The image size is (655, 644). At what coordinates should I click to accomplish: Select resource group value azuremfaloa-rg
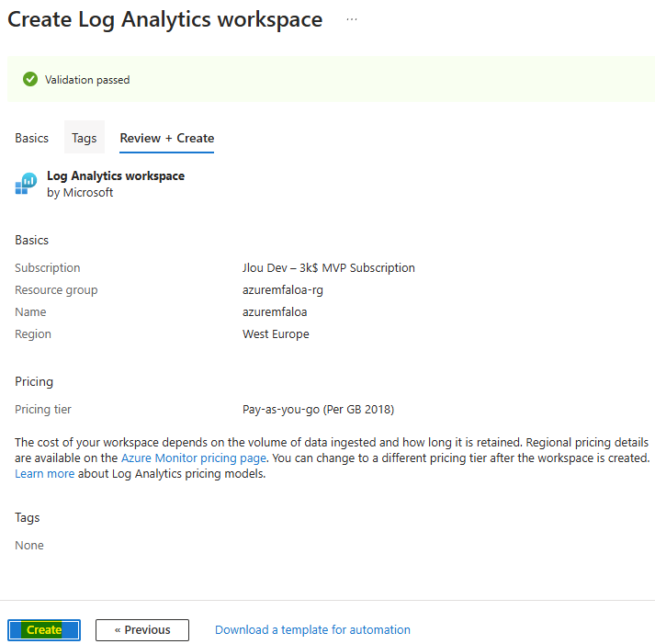coord(283,289)
